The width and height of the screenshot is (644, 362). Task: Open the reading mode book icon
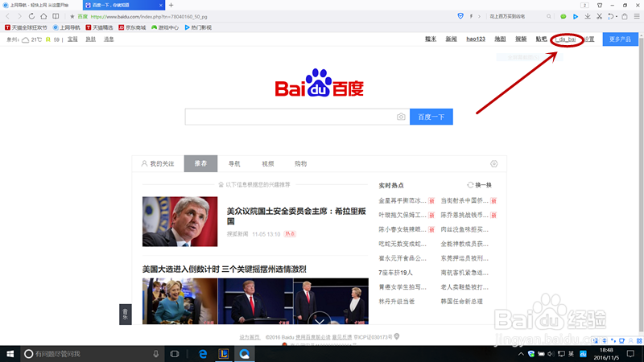[56, 16]
